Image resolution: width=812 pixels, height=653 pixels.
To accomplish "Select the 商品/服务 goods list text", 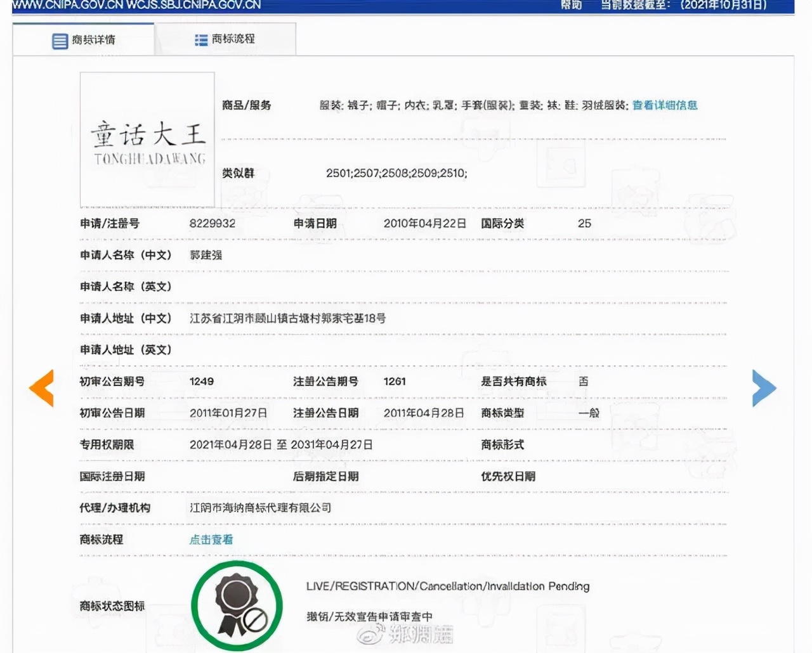I will [474, 105].
